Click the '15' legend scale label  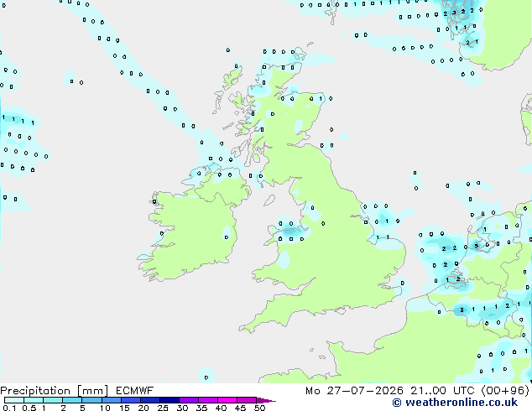coord(124,408)
